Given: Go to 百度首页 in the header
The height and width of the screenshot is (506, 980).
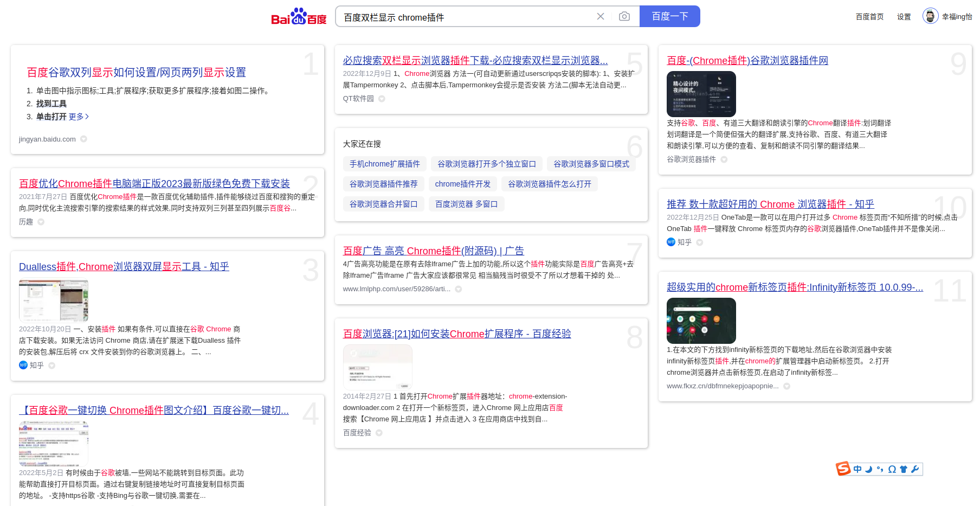Looking at the screenshot, I should [869, 17].
